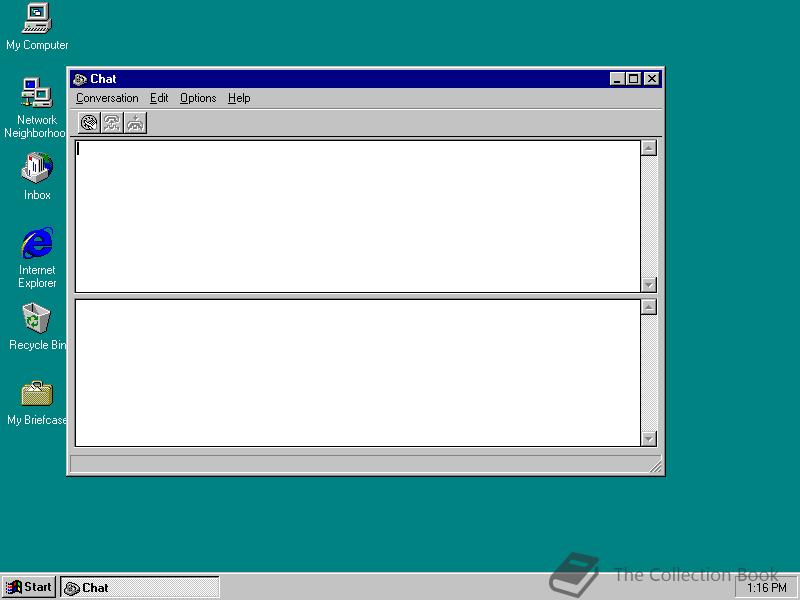
Task: Click the Answer call toolbar icon
Action: click(112, 123)
